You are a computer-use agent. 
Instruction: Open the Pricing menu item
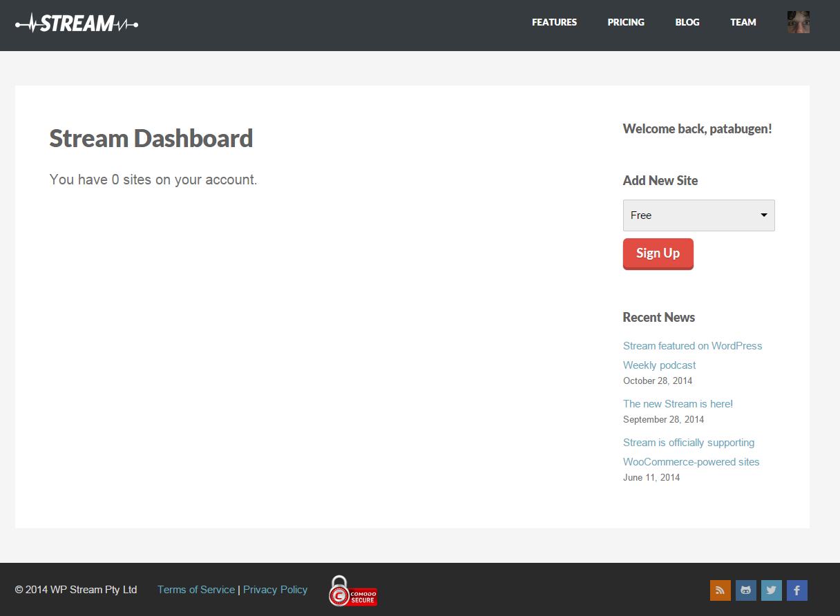point(626,22)
